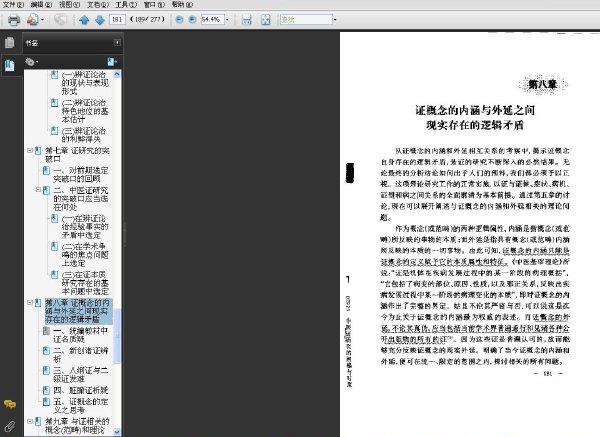
Task: Collapse the 第八章 bookmark node
Action: click(29, 303)
